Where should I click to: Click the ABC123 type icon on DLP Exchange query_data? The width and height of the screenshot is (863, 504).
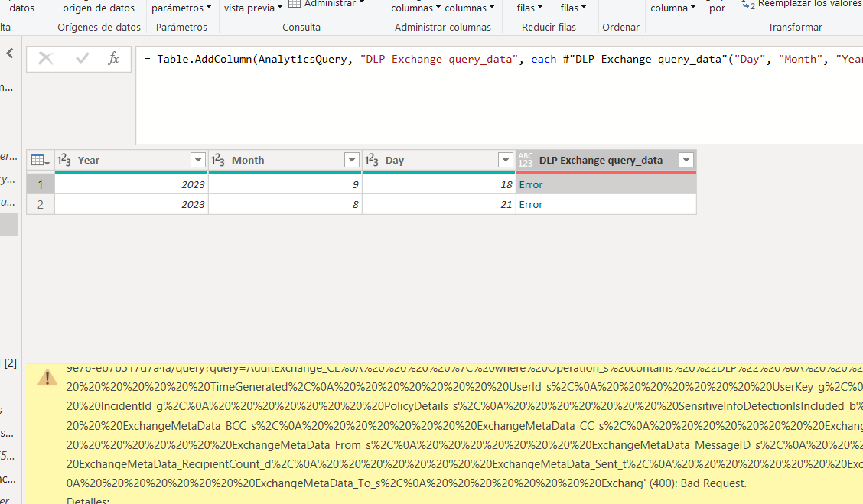click(526, 160)
